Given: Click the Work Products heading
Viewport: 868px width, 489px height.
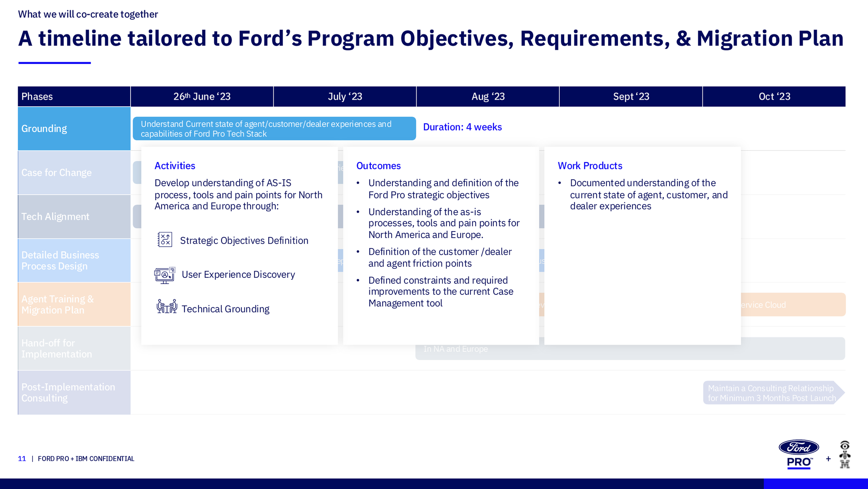Looking at the screenshot, I should pyautogui.click(x=590, y=166).
